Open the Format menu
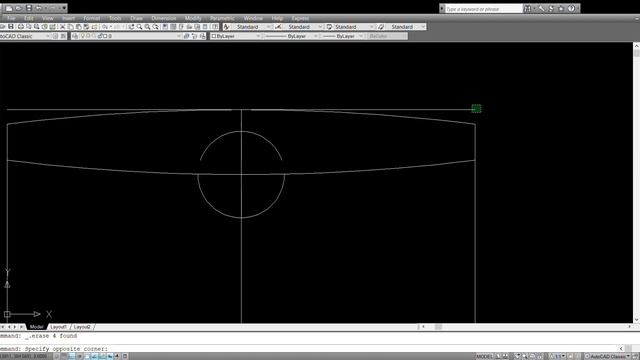The image size is (640, 360). click(x=91, y=18)
